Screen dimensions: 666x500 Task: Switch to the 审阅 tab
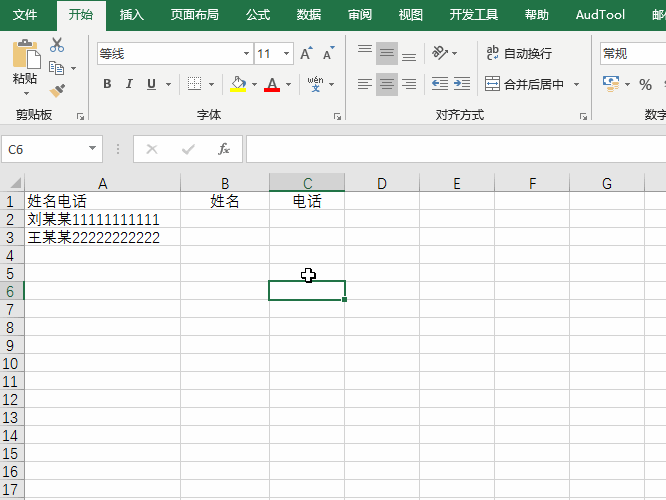point(360,15)
